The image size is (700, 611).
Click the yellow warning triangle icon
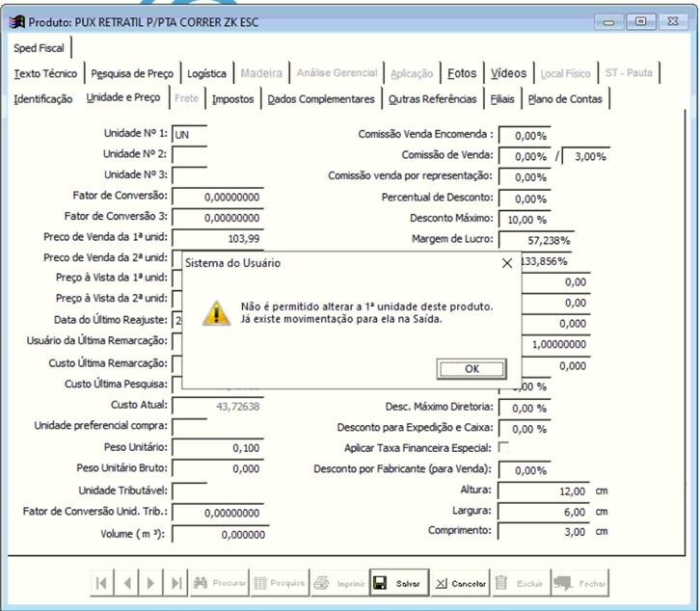tap(217, 313)
